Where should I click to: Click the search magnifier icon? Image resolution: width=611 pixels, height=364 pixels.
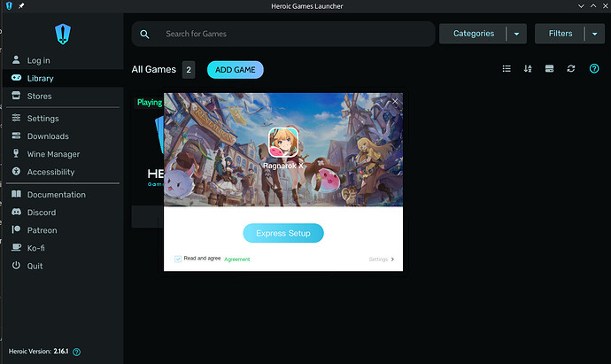click(144, 34)
